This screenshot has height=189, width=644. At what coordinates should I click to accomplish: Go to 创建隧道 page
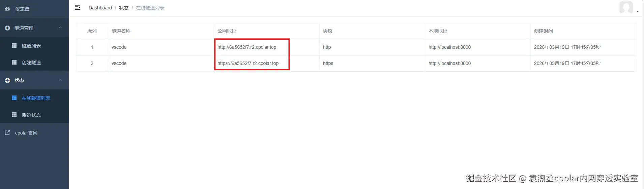tap(34, 62)
